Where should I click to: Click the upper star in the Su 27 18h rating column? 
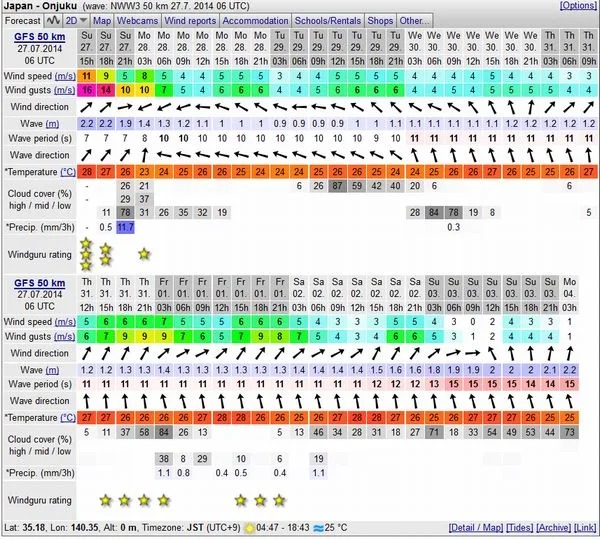tap(106, 249)
